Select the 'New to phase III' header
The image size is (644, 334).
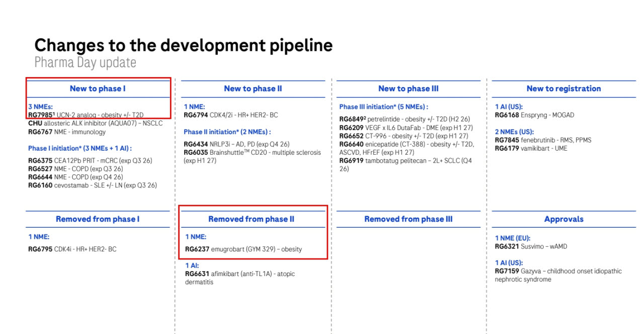409,89
